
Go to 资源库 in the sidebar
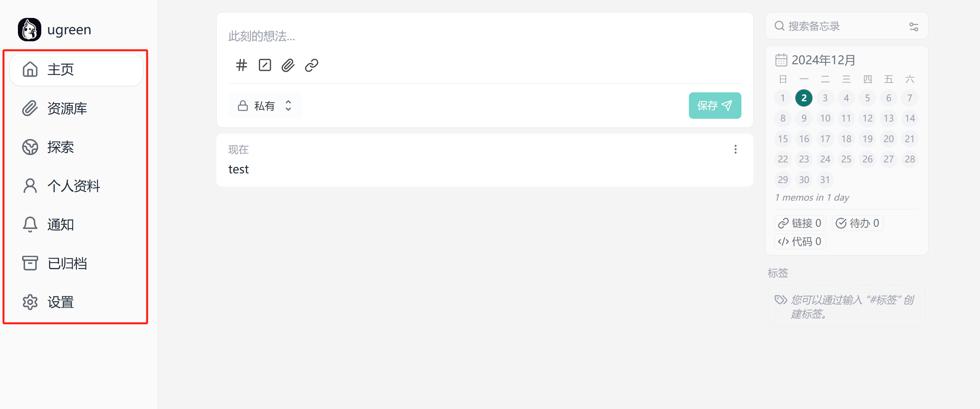(x=67, y=108)
